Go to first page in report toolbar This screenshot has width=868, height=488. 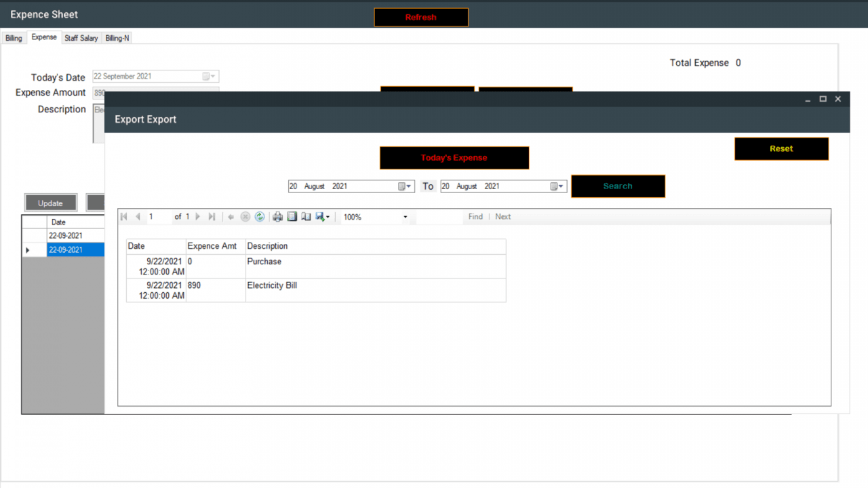pos(124,217)
